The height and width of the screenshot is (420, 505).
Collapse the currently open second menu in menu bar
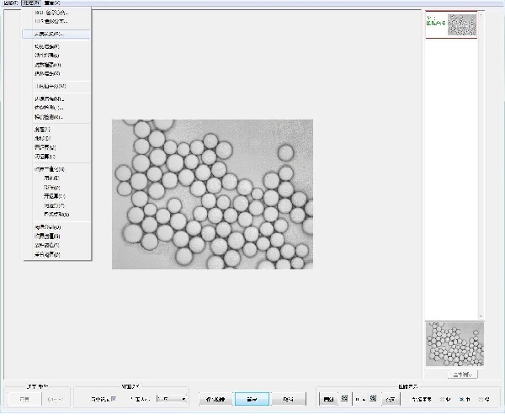point(30,3)
